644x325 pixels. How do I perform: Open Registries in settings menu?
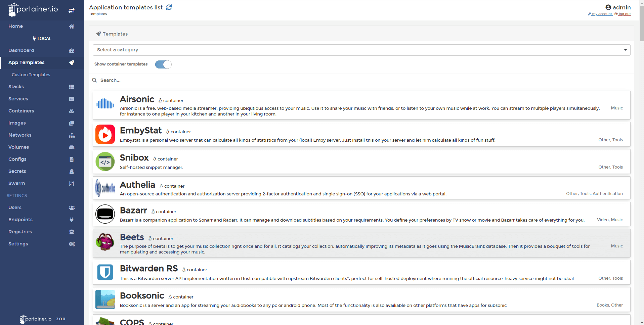(20, 232)
